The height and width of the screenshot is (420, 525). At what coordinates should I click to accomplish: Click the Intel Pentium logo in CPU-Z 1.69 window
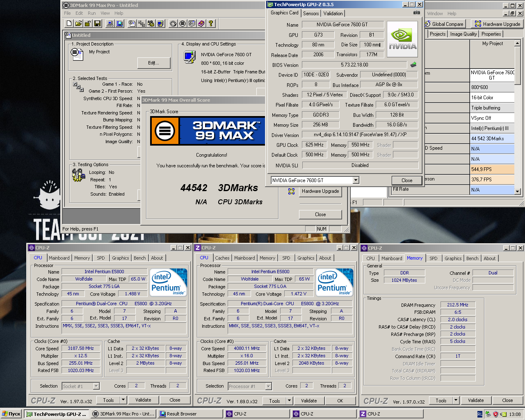[334, 282]
